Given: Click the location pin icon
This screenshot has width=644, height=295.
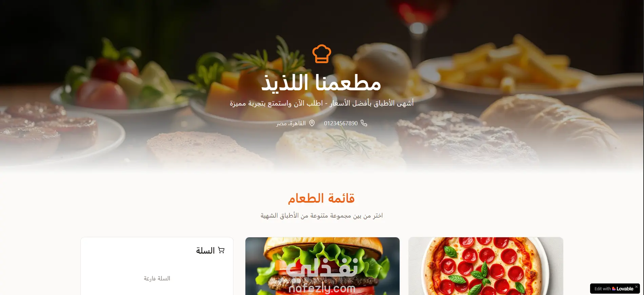Looking at the screenshot, I should tap(312, 123).
